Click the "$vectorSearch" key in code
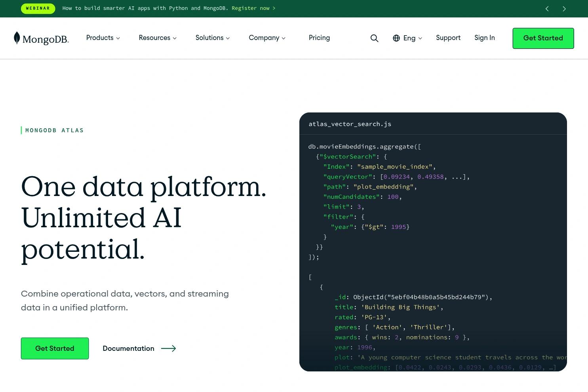Screen dimensions: 588x392 pyautogui.click(x=348, y=157)
